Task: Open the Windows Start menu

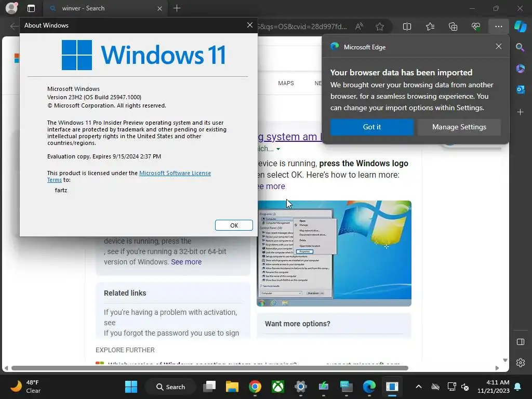Action: [x=131, y=387]
